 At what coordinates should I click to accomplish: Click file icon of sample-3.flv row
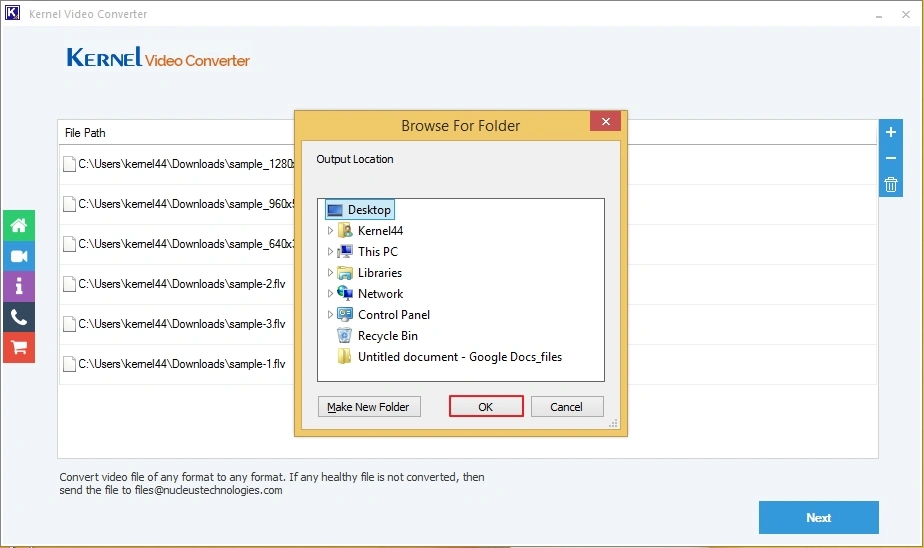click(70, 324)
